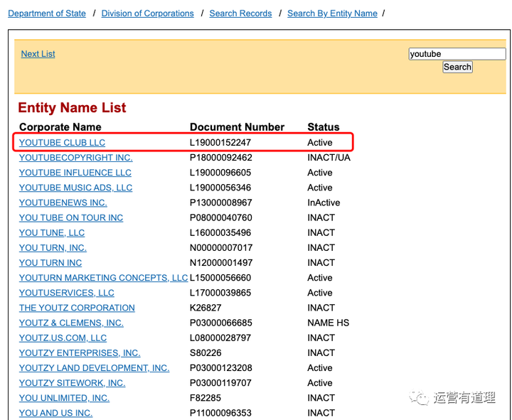
Task: Open Search By Entity Name breadcrumb
Action: (332, 14)
